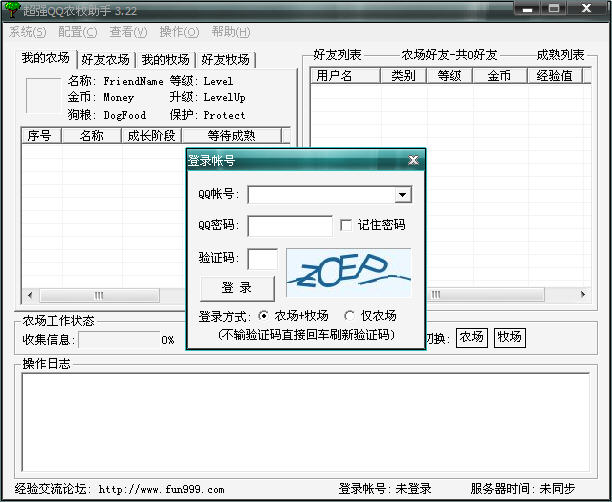The image size is (612, 502).
Task: Sort by 序号 column header
Action: (41, 135)
